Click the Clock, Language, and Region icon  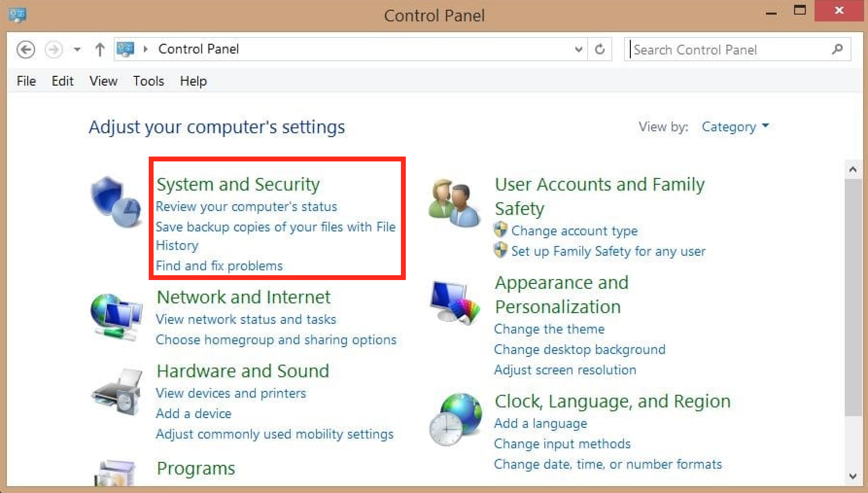(455, 419)
